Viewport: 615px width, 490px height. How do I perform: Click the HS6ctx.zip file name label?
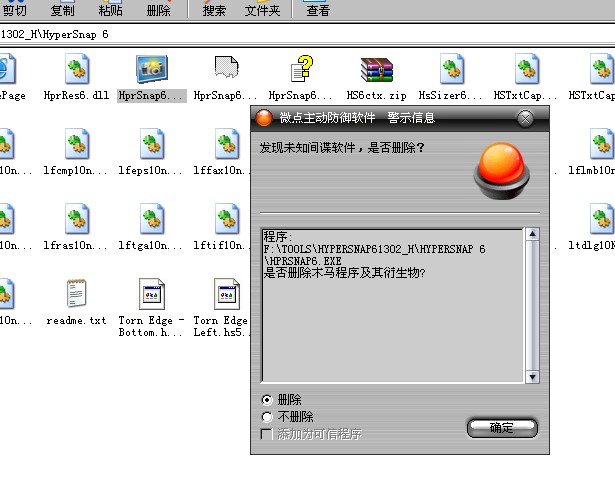[x=377, y=95]
